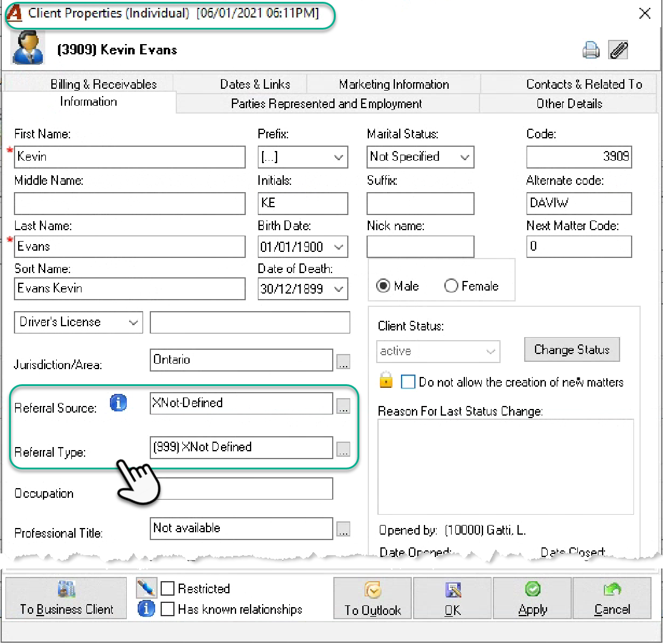
Task: Click the yellow lock icon under Client Status
Action: 386,380
